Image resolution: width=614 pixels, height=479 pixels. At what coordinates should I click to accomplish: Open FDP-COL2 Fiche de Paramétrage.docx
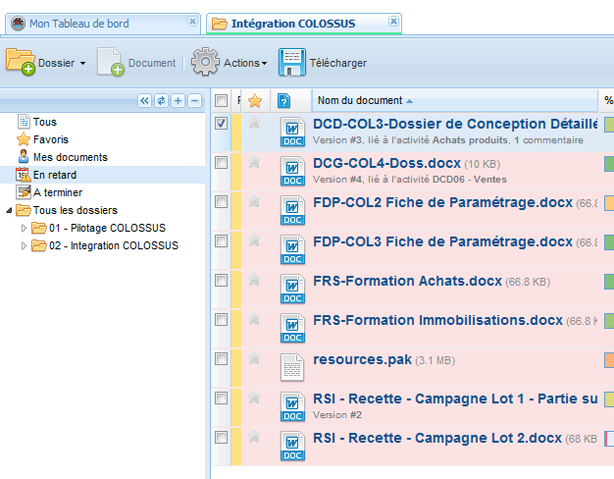pyautogui.click(x=443, y=202)
